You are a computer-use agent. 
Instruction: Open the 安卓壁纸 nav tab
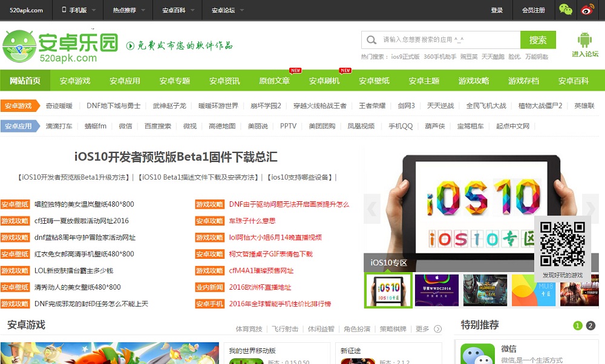point(374,80)
